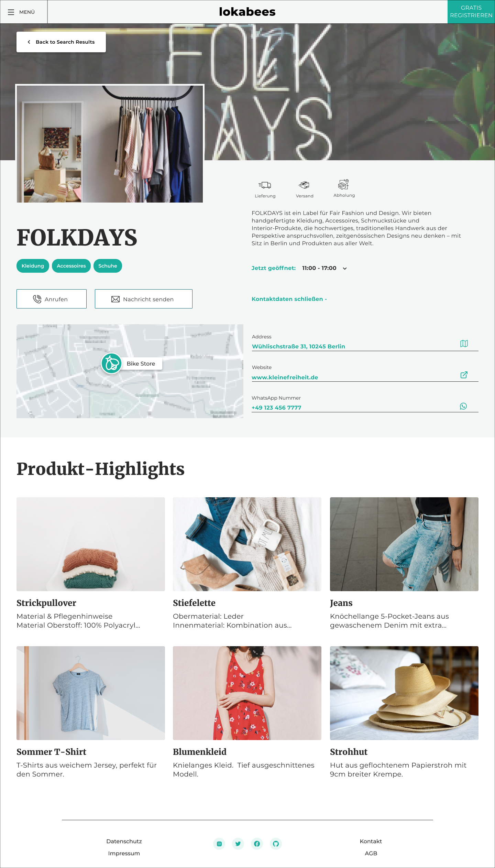Select the Kleidung category tag
Screen dimensions: 495x868
(33, 266)
